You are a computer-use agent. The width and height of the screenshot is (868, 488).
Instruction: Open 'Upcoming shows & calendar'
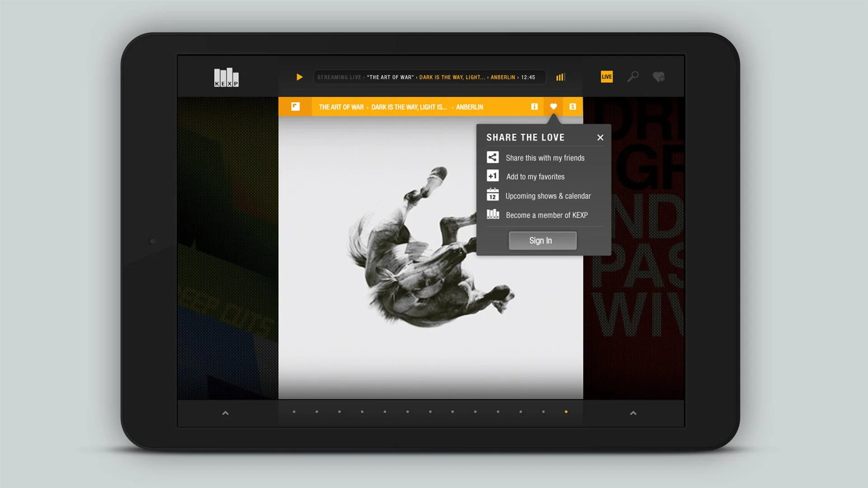[547, 196]
